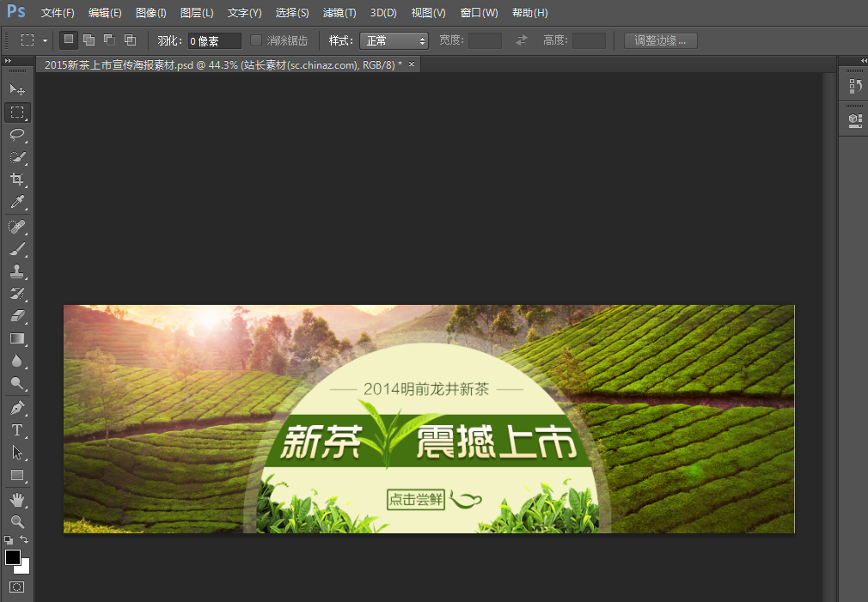
Task: Select the Hand tool
Action: tap(17, 500)
